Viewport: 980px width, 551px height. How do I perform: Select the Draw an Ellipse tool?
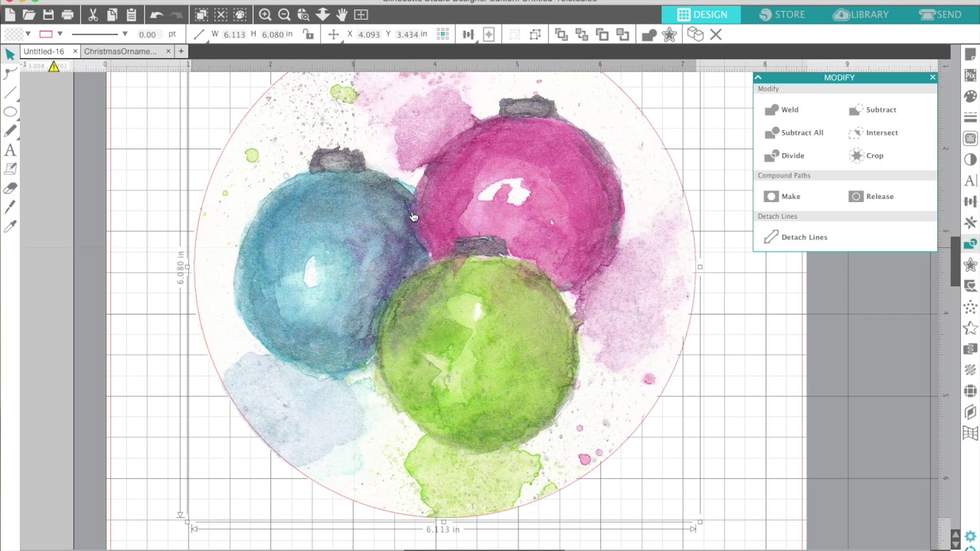tap(10, 112)
